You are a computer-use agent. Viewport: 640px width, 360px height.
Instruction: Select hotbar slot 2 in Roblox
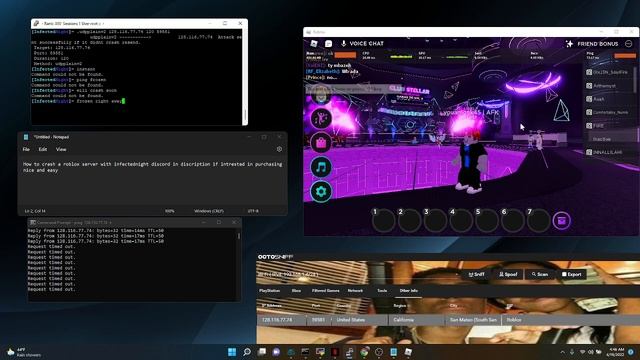pyautogui.click(x=409, y=220)
